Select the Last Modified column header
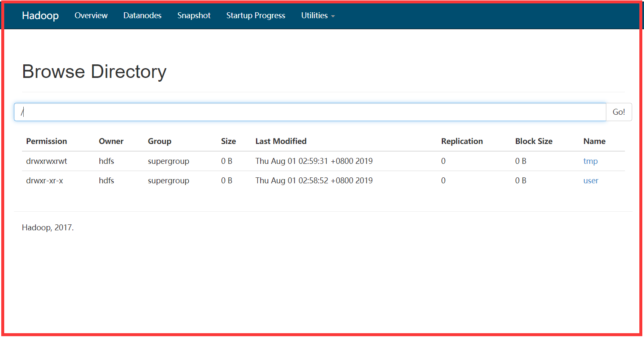This screenshot has height=337, width=644. 281,141
